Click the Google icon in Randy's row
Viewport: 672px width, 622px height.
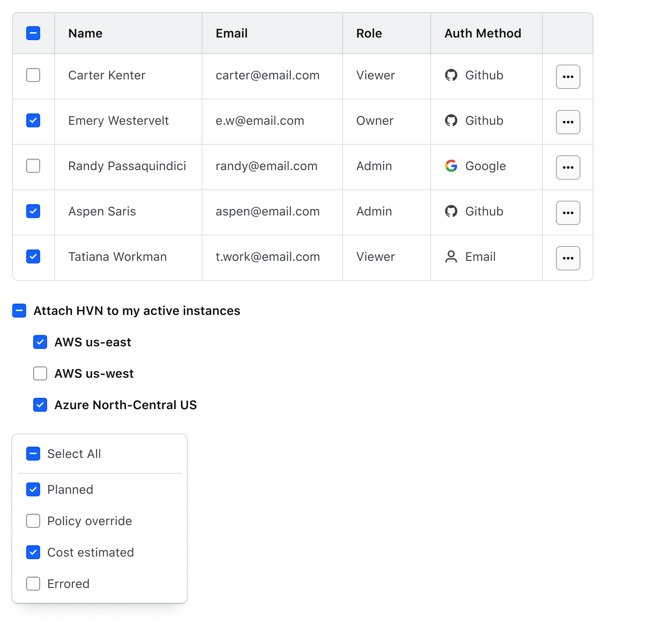point(452,166)
